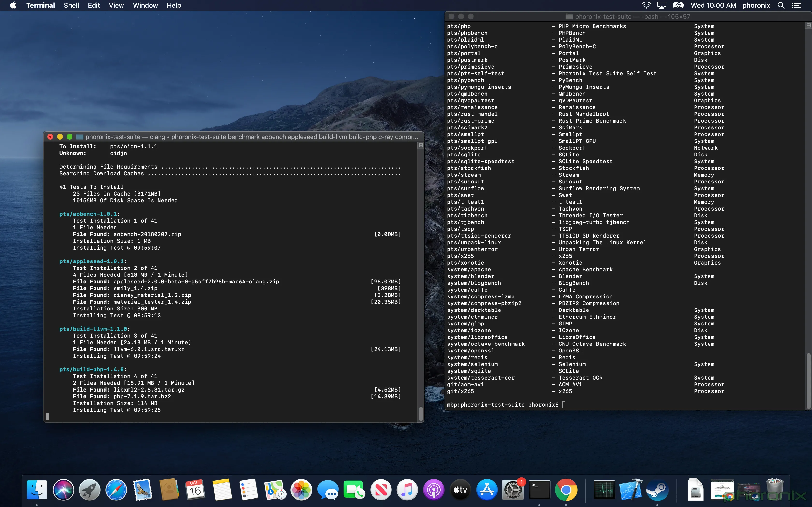Click the screen mirroring menu bar icon
Viewport: 812px width, 507px height.
click(662, 5)
